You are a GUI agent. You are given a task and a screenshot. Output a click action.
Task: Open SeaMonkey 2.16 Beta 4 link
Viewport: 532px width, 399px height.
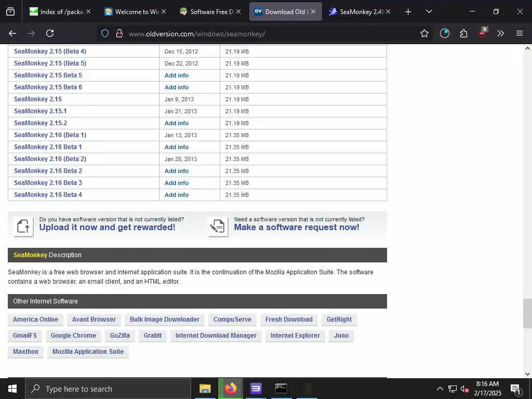[x=48, y=195]
